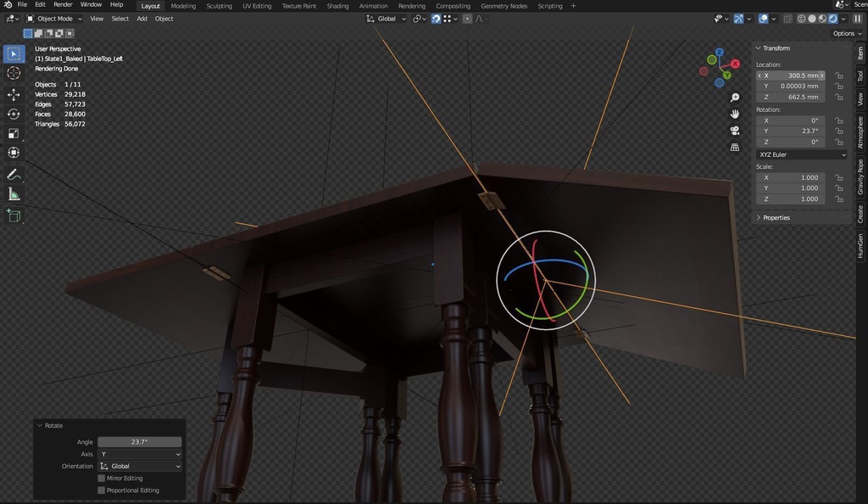
Task: Select the Measure tool
Action: (14, 194)
